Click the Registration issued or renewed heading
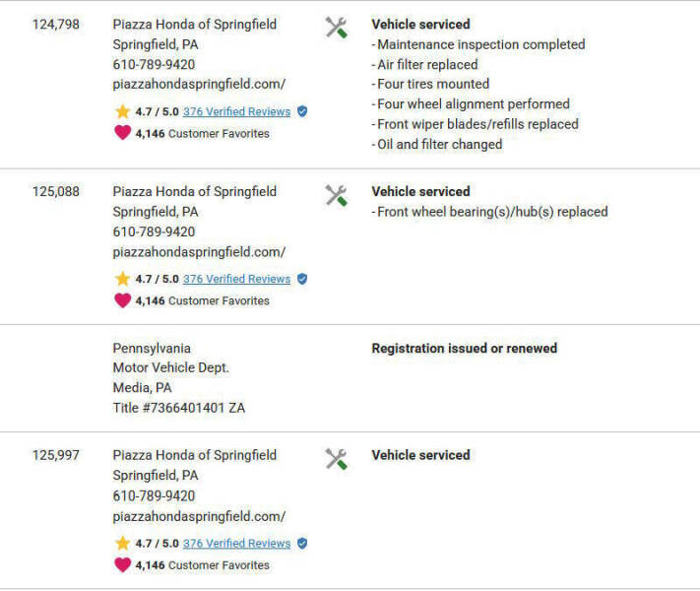 coord(465,349)
